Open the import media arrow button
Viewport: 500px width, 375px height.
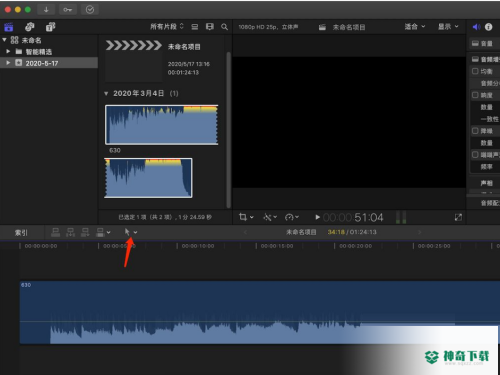46,10
